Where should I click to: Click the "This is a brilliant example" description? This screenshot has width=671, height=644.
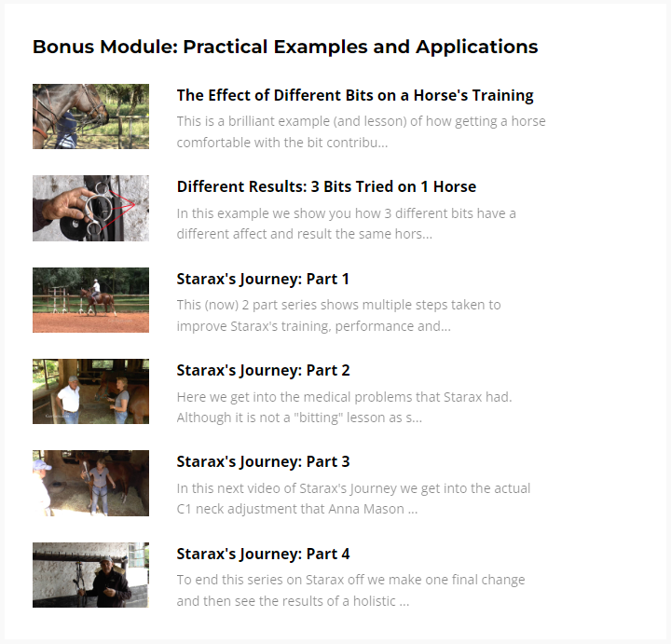click(361, 121)
